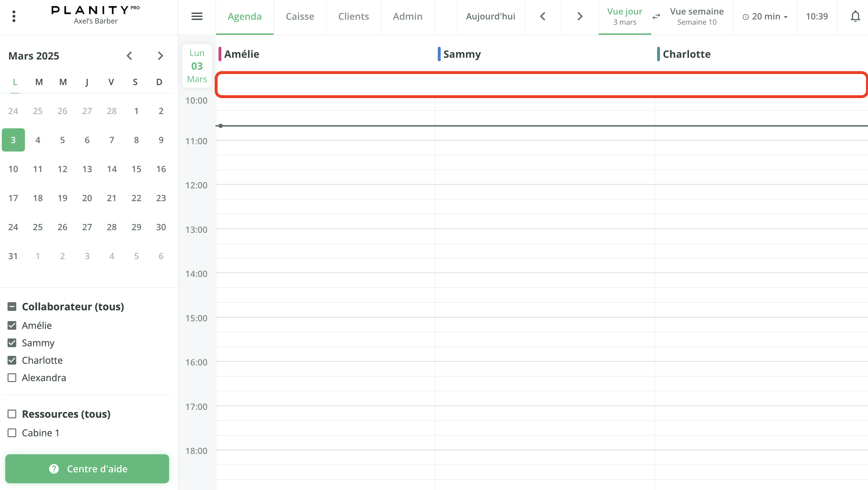Select March 10 in the mini calendar

coord(13,169)
